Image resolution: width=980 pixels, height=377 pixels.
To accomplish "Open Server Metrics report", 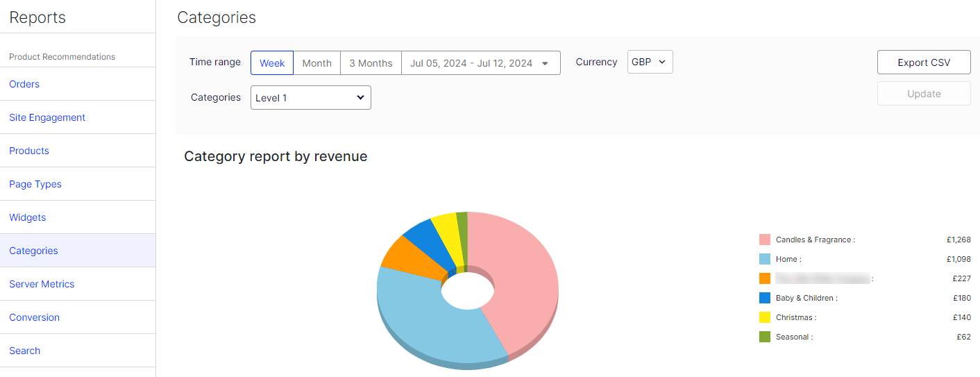I will [42, 284].
